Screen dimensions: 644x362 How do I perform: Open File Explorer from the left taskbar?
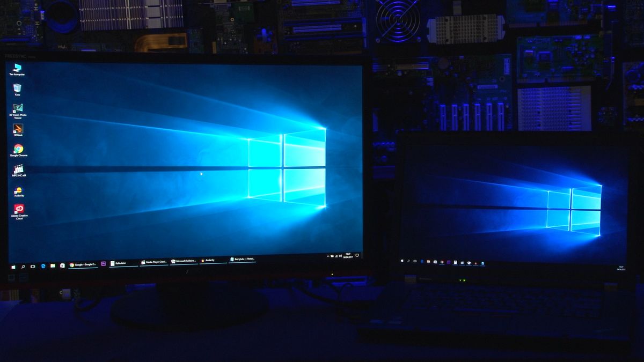[53, 265]
